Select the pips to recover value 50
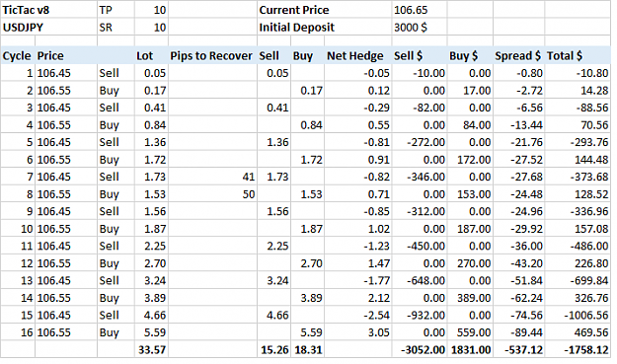 coord(212,194)
